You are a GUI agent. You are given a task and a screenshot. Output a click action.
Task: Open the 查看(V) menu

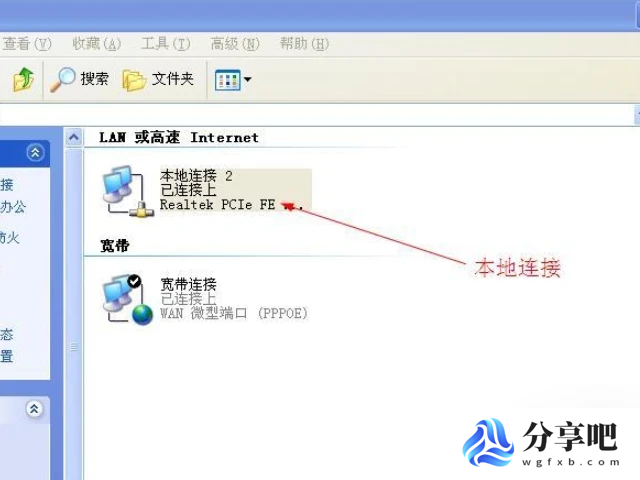pos(27,43)
